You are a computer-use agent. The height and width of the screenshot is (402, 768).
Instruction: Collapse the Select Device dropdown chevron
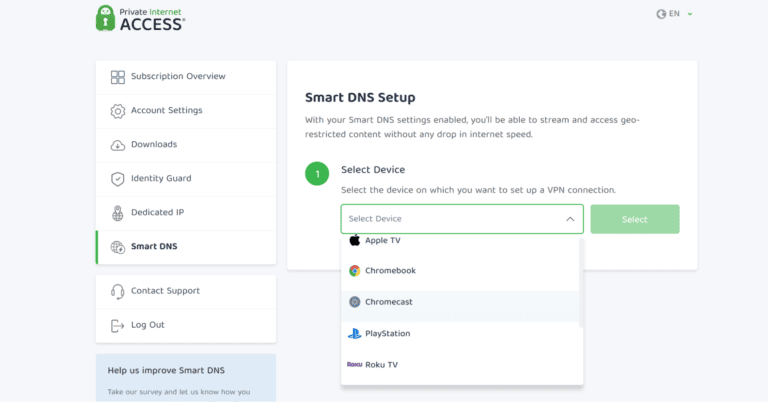[570, 219]
